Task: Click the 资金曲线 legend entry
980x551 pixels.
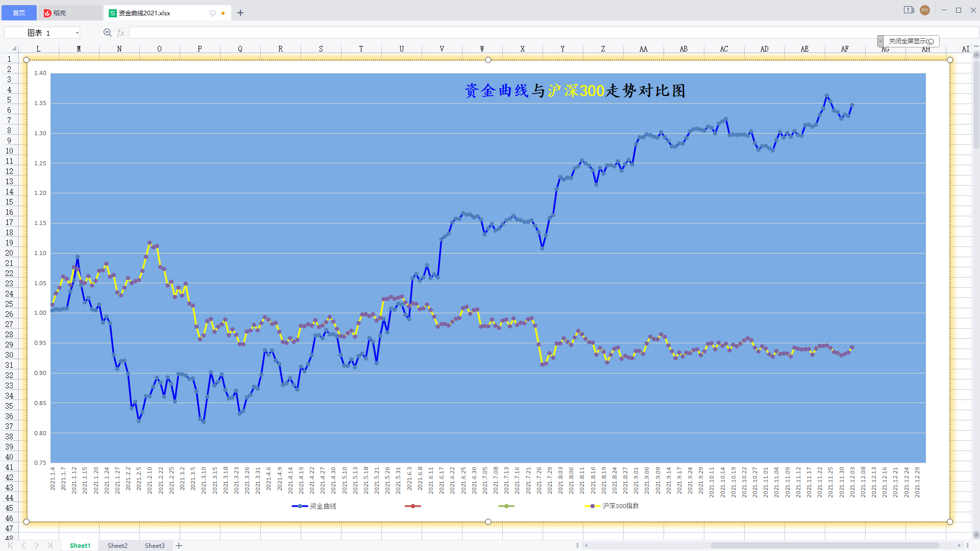Action: (323, 506)
